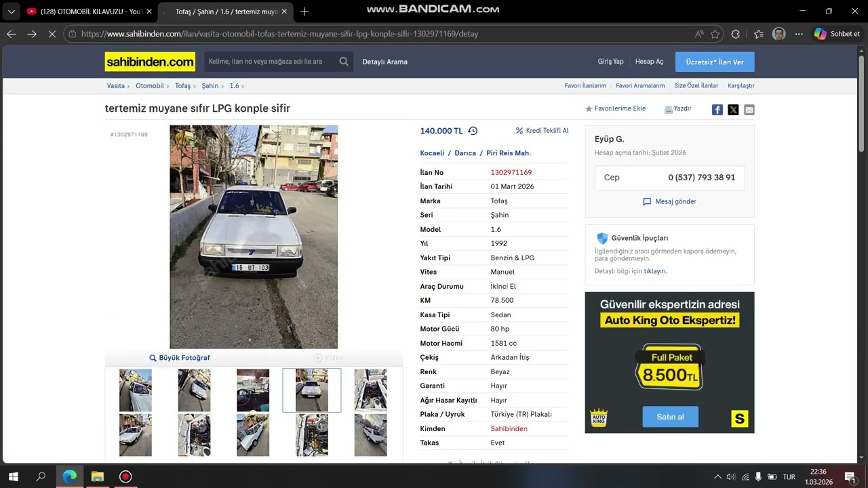
Task: Open TUR keyboard language indicator
Action: pyautogui.click(x=789, y=477)
